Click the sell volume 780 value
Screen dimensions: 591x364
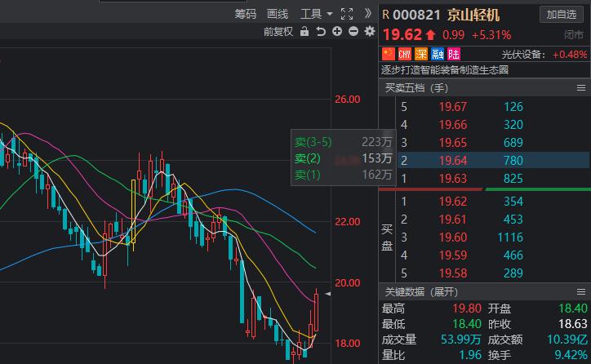tap(513, 161)
